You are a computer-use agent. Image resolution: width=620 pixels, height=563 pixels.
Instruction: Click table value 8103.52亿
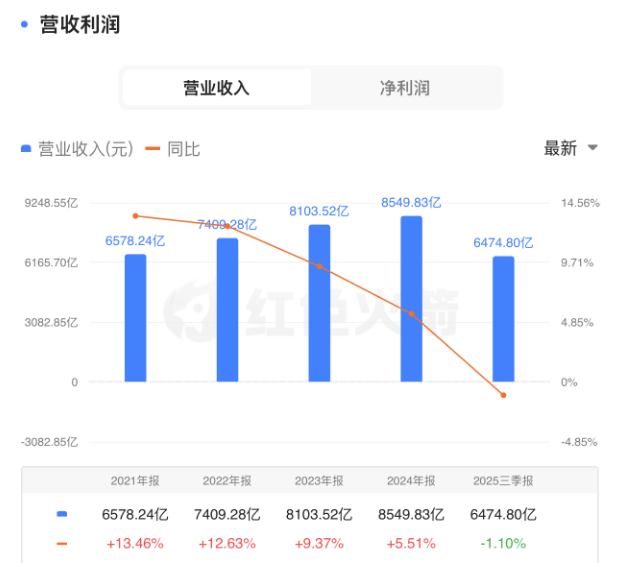click(319, 514)
